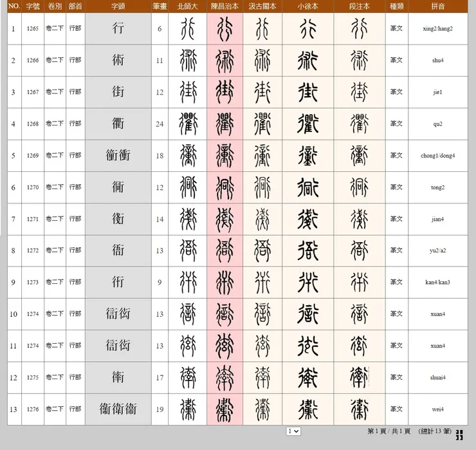This screenshot has height=450, width=476.
Task: Click the 小徐本 seal glyph for jian4
Action: (308, 219)
